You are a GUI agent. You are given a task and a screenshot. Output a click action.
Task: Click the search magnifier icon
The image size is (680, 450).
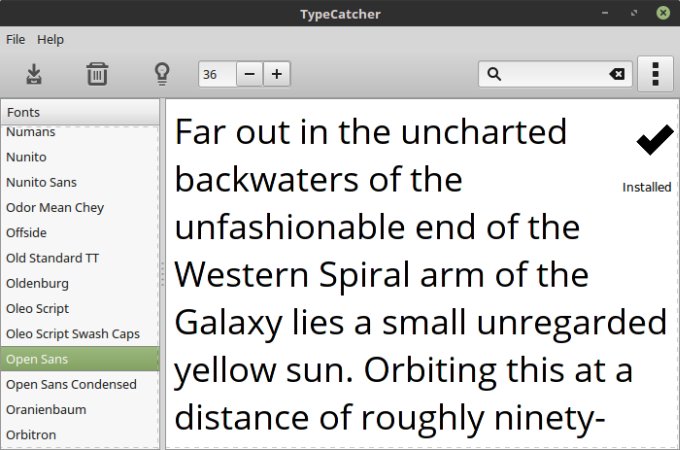point(494,74)
